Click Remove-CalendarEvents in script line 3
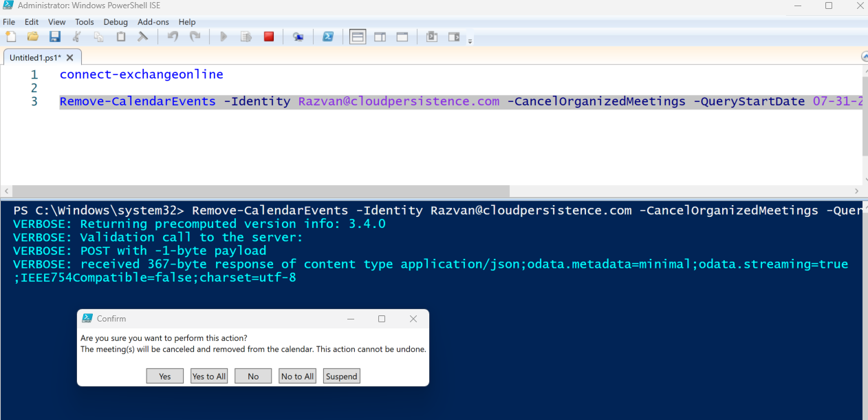868x420 pixels. coord(138,101)
